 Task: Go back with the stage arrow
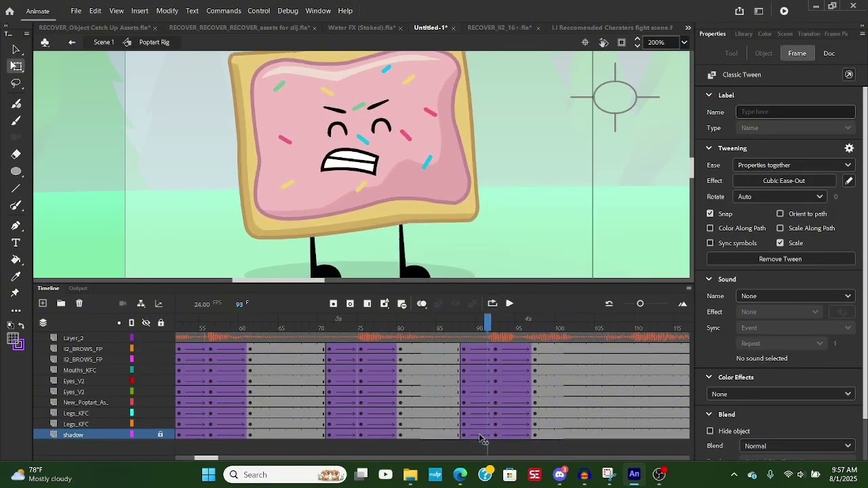pos(72,42)
